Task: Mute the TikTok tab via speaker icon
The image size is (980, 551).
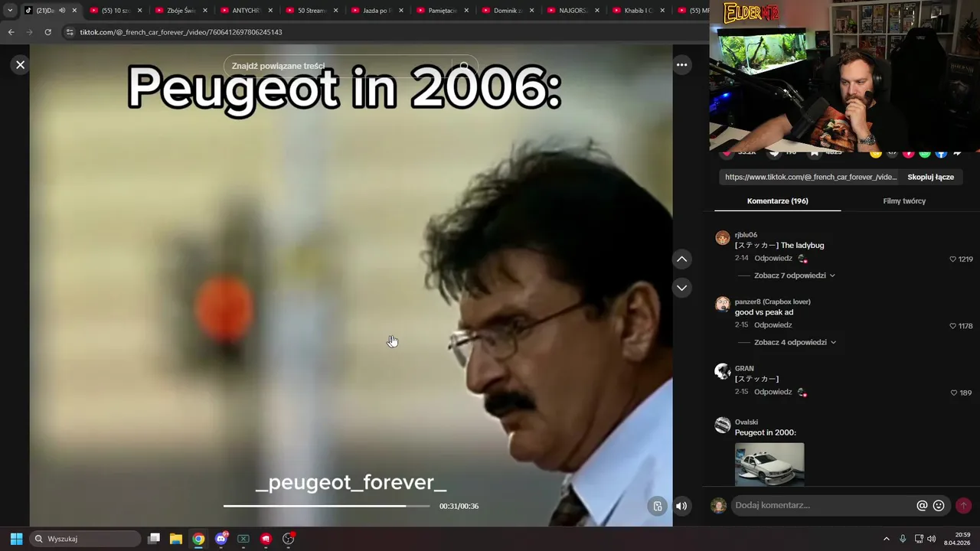Action: (x=62, y=11)
